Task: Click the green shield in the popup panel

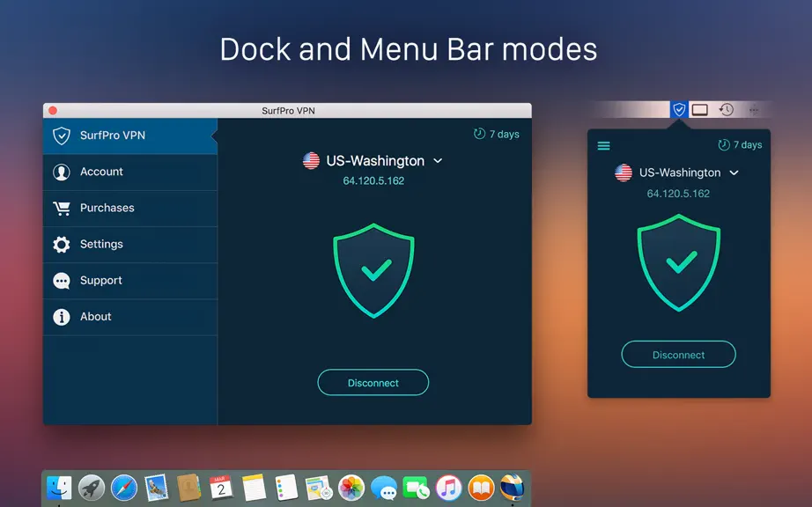Action: point(678,263)
